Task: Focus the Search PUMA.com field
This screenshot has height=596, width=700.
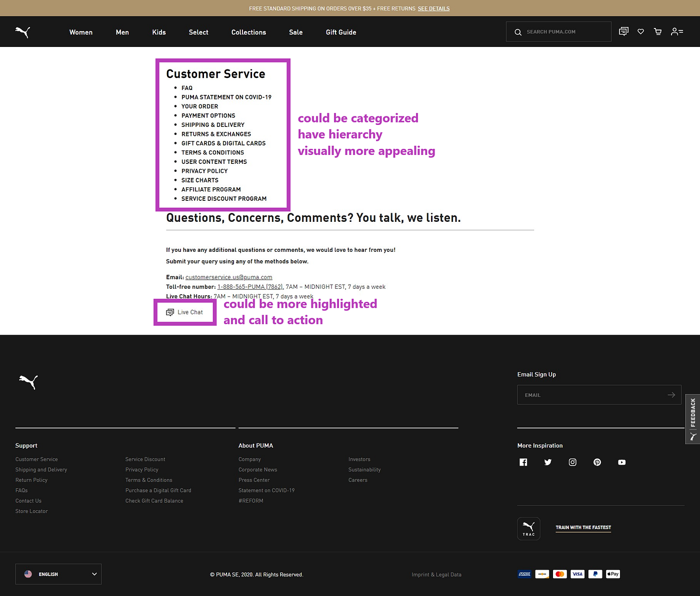Action: coord(558,31)
